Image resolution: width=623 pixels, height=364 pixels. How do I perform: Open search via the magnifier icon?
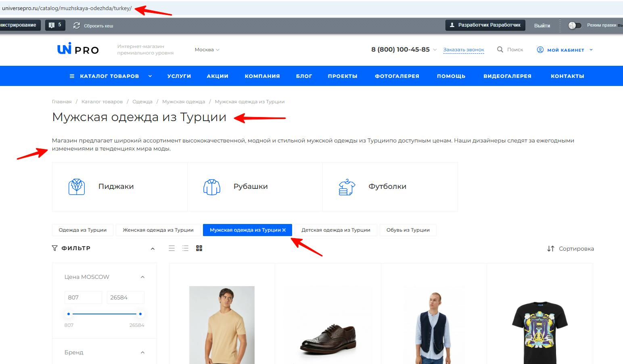tap(500, 49)
